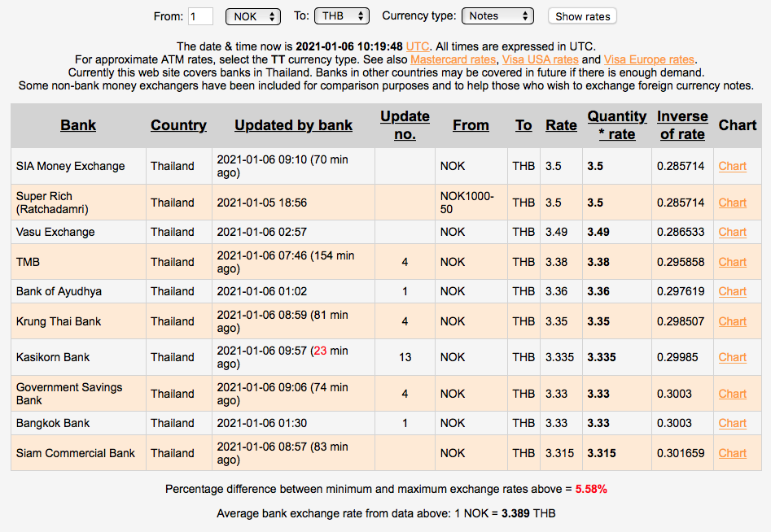Sort by Quantity * rate header
771x532 pixels.
pos(617,125)
